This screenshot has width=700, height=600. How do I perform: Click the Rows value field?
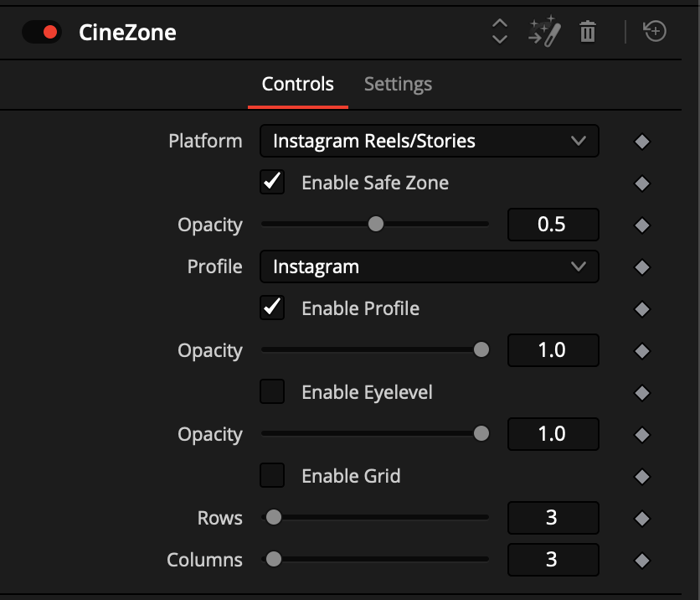[x=553, y=518]
